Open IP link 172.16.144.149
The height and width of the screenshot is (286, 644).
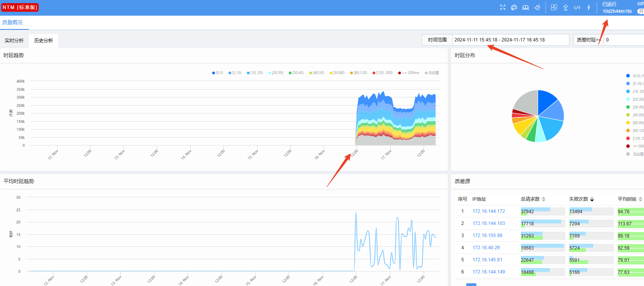(x=488, y=272)
